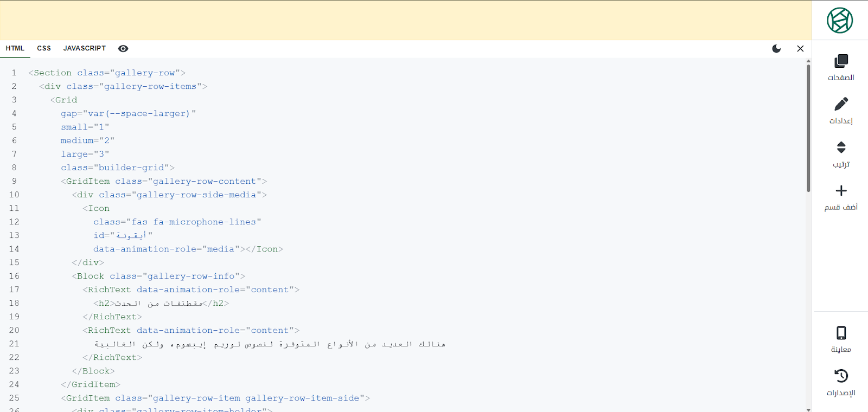Switch to the HTML tab
Screen dimensions: 868x412
click(x=15, y=48)
